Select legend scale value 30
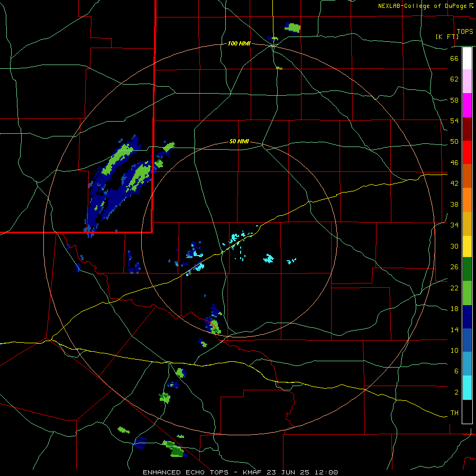This screenshot has height=476, width=476. click(454, 246)
